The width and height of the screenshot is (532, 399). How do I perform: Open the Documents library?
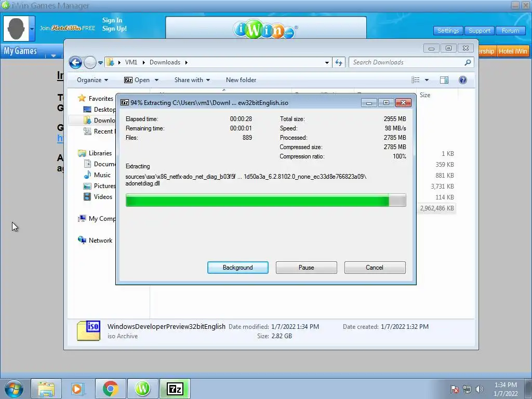99,164
